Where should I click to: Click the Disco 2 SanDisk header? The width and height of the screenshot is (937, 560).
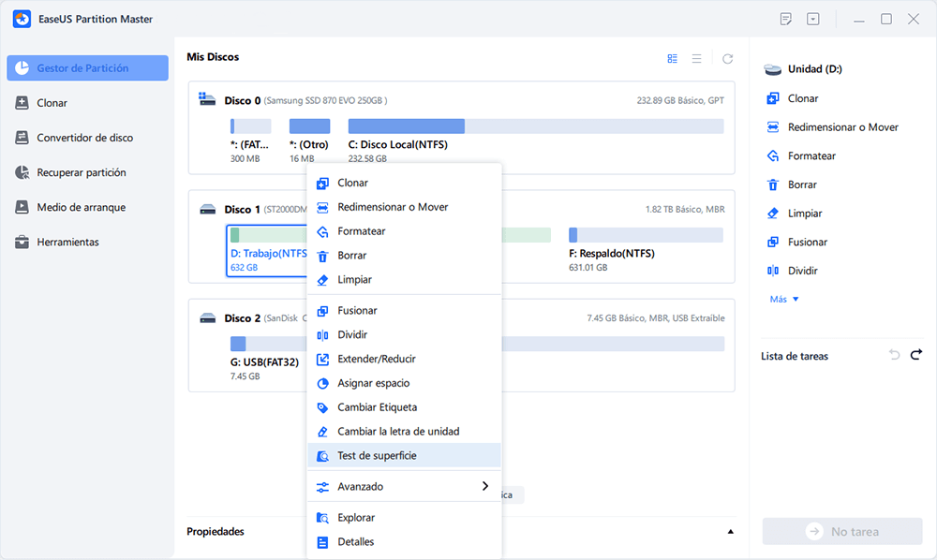266,318
